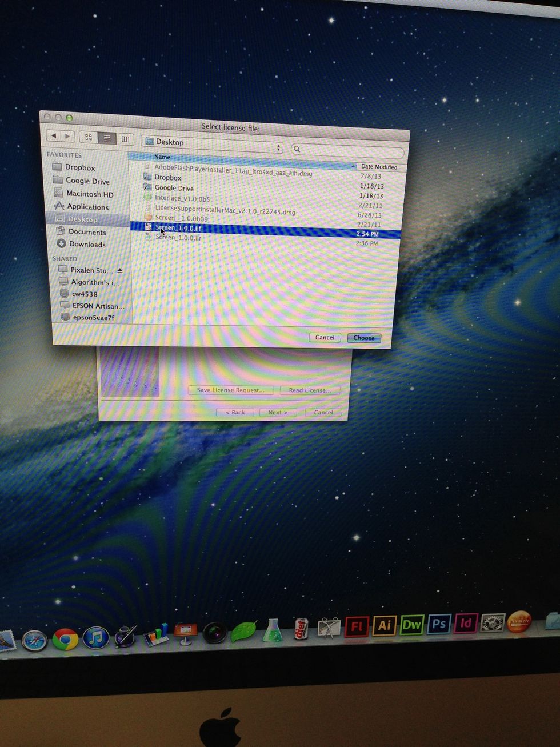Open Google Chrome from the Dock
The image size is (560, 747).
click(66, 639)
